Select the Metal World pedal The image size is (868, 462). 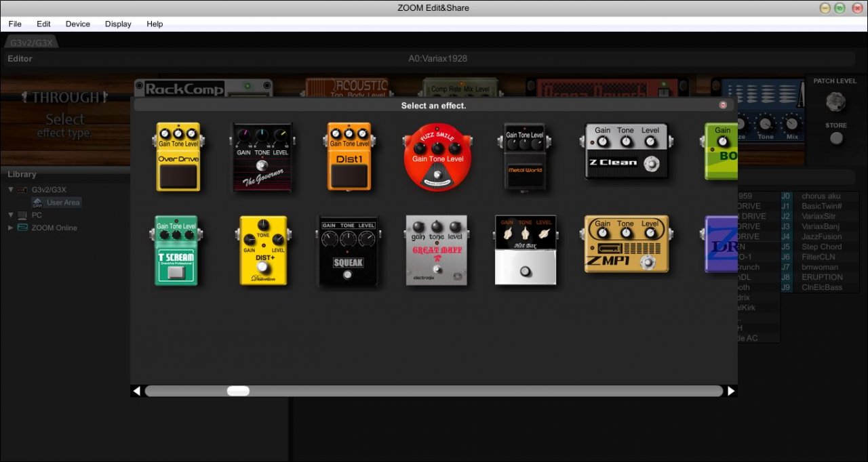525,156
